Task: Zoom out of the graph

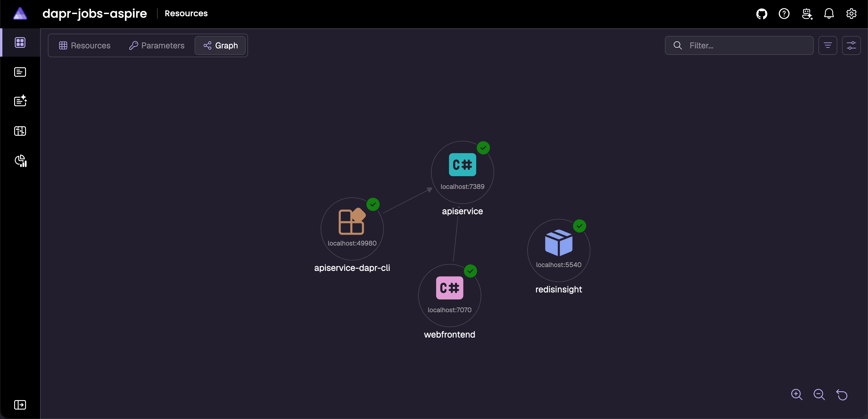Action: [x=819, y=395]
